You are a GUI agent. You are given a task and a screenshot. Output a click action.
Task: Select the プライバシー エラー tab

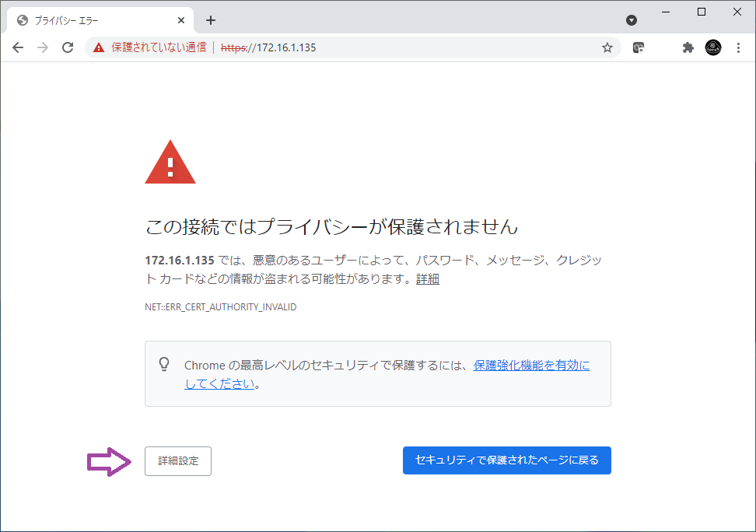86,20
